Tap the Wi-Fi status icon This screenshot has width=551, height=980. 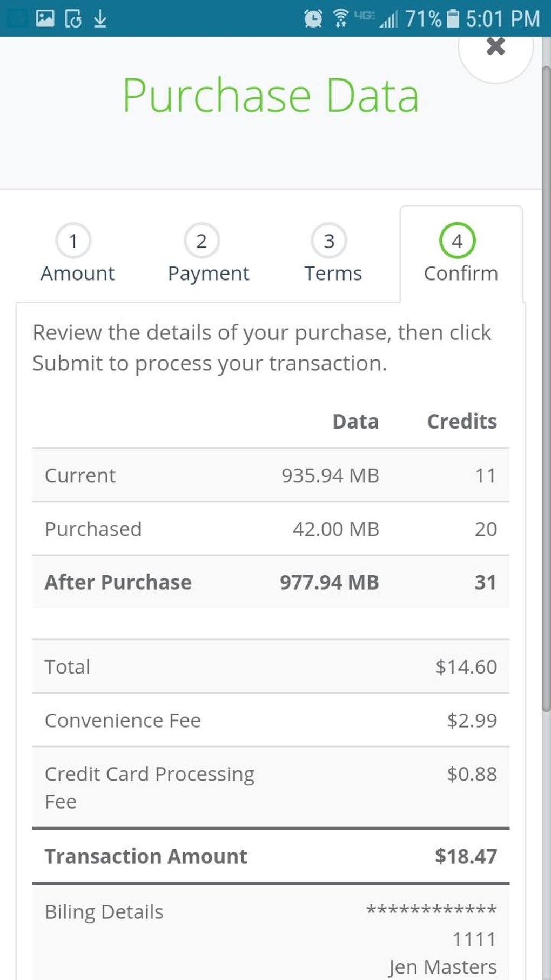coord(340,18)
